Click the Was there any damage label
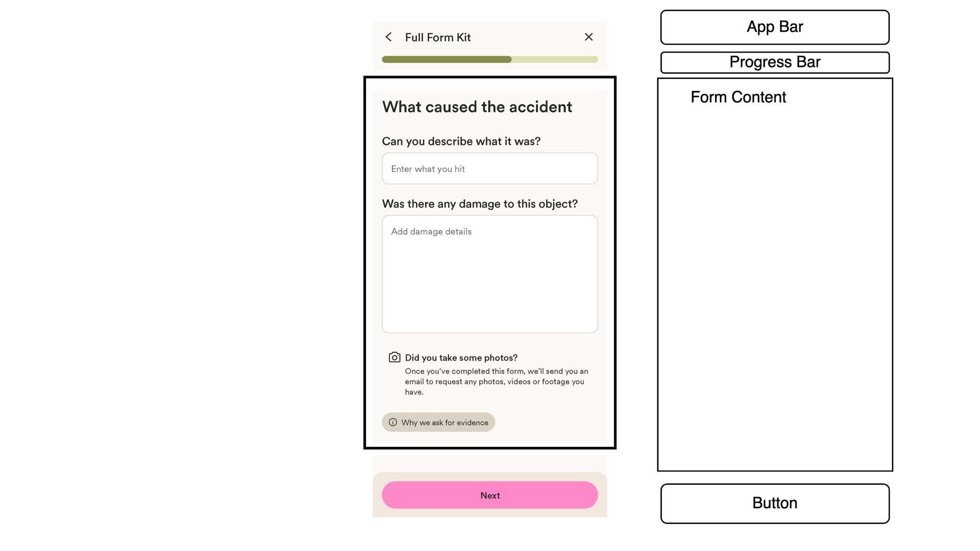The width and height of the screenshot is (980, 551). (480, 204)
